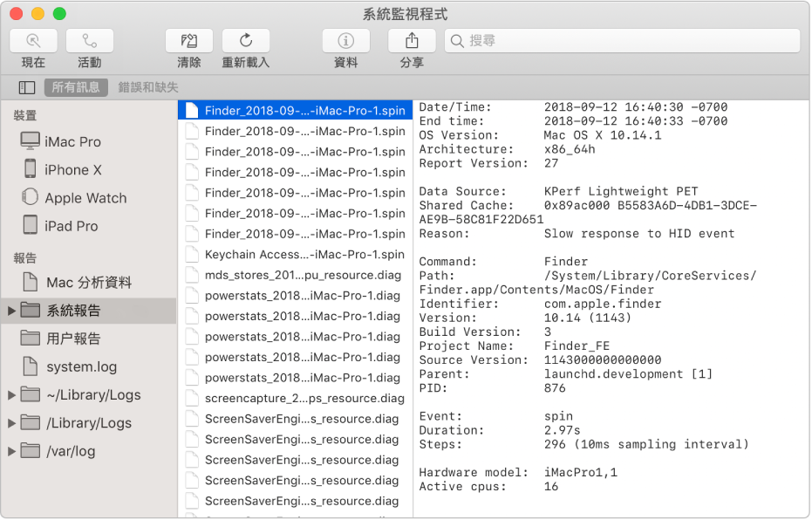Minimize the window with yellow button

(x=38, y=13)
